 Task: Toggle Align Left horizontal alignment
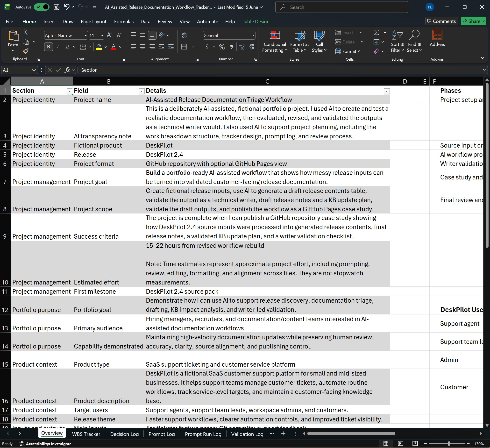coord(133,47)
